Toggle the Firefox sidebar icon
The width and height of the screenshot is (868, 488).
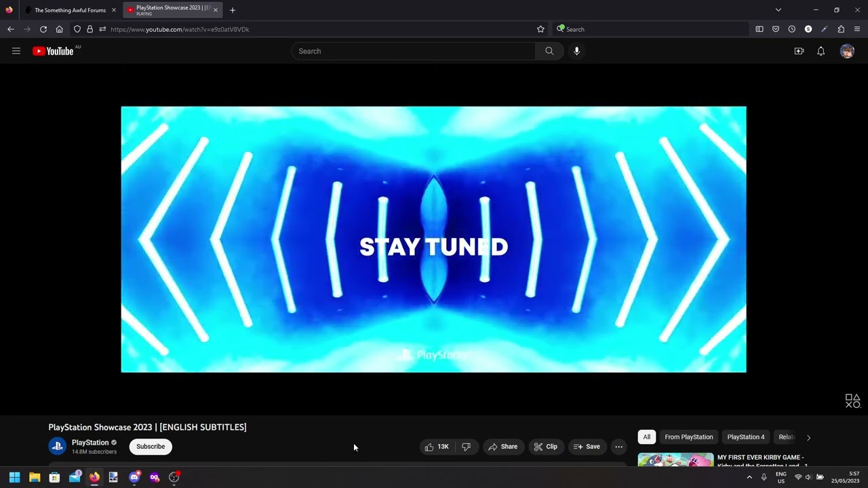(x=759, y=29)
